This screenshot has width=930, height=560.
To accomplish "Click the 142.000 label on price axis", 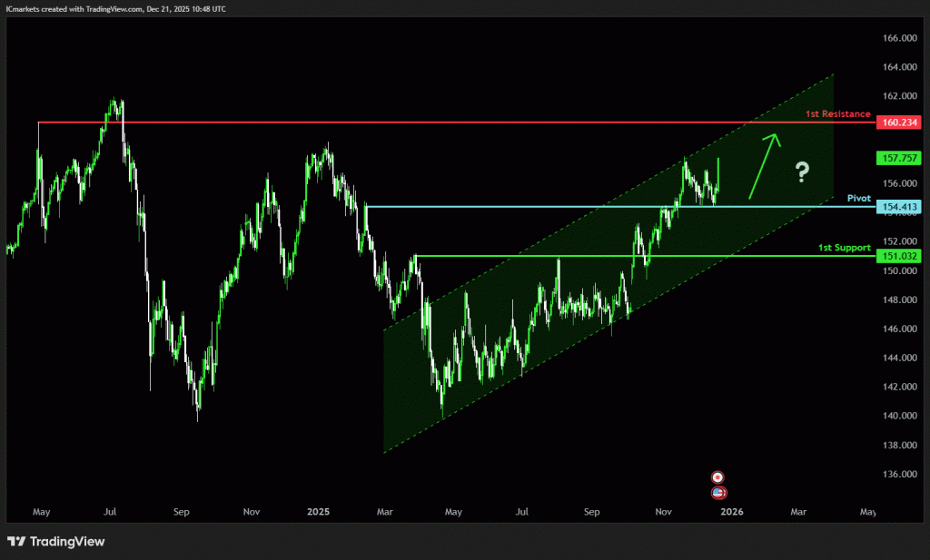I will pos(898,388).
